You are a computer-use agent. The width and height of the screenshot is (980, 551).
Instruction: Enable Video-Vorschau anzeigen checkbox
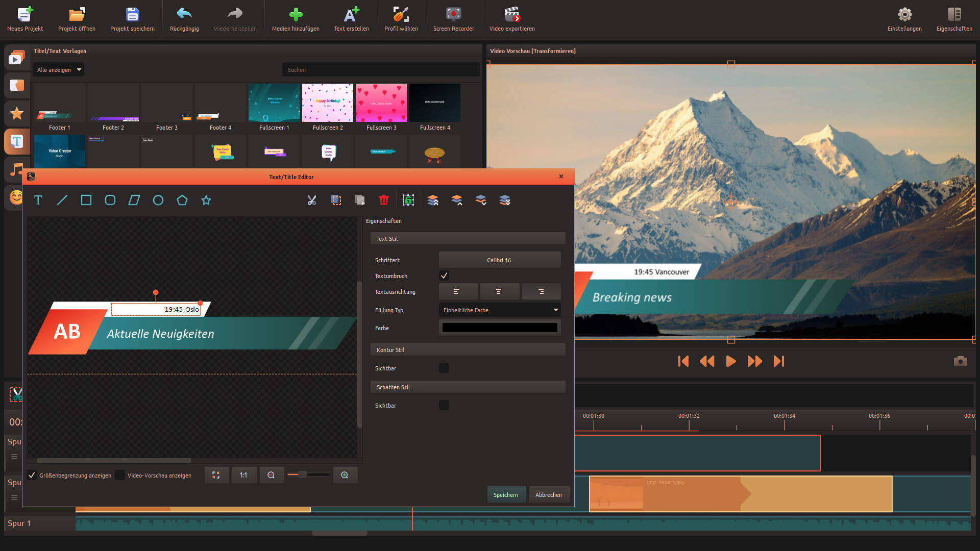click(x=120, y=475)
